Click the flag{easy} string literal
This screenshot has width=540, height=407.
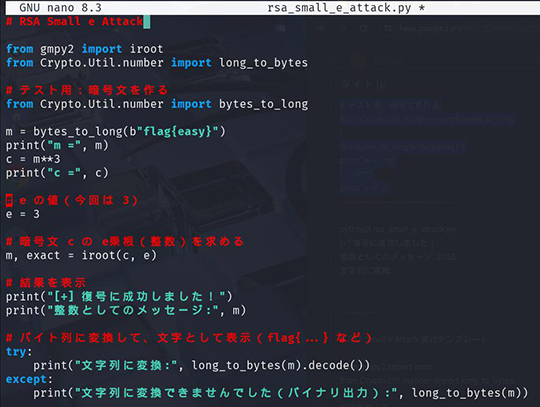pos(177,132)
